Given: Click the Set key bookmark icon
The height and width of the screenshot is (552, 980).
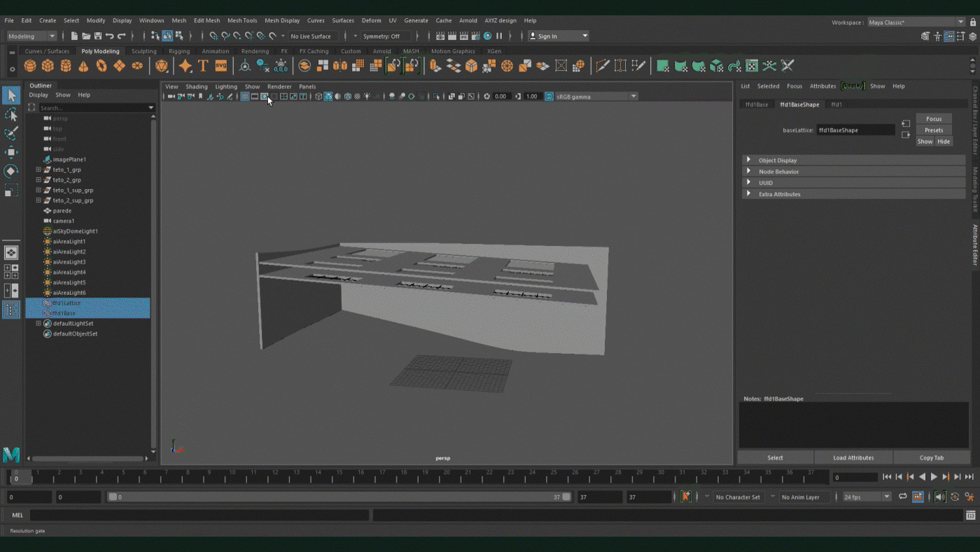Looking at the screenshot, I should click(685, 497).
